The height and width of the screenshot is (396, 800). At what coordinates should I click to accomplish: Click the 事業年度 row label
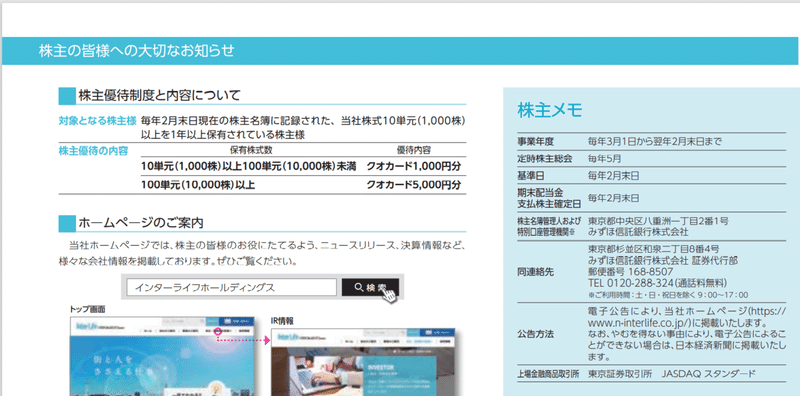tap(535, 141)
